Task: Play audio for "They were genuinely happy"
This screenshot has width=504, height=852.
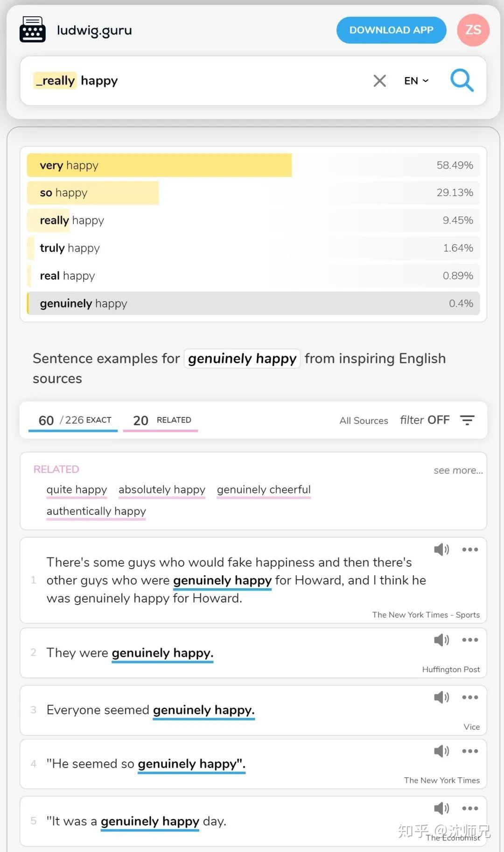Action: [441, 640]
